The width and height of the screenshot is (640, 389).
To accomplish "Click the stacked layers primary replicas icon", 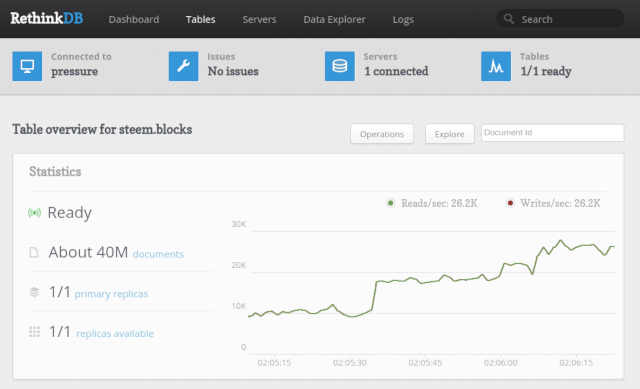I will coord(34,292).
